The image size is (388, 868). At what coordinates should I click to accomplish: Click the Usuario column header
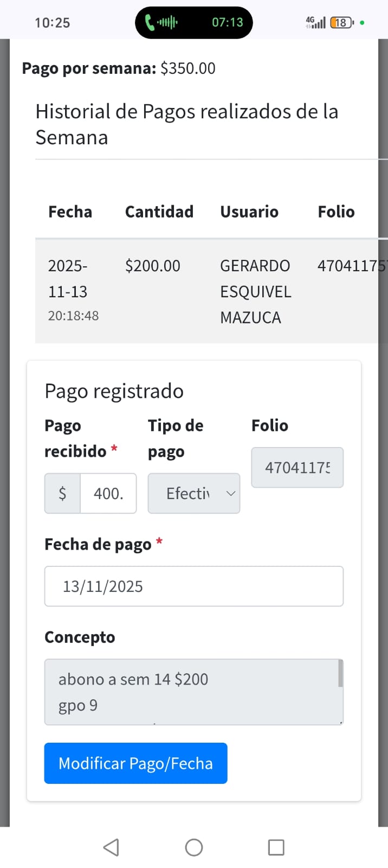tap(249, 212)
